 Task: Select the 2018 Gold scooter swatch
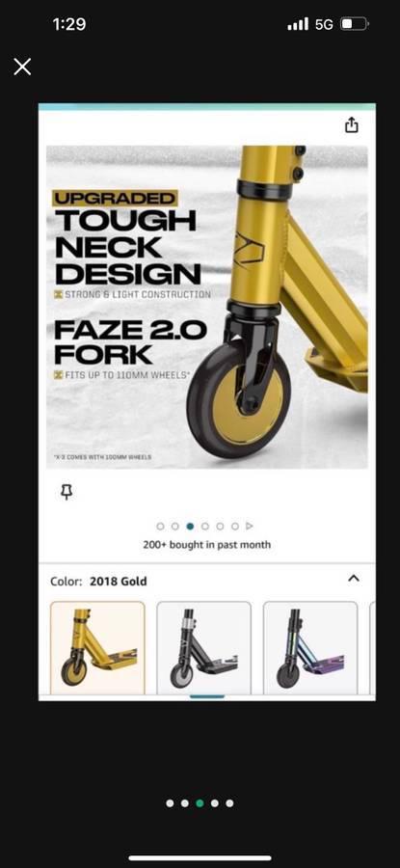97,648
